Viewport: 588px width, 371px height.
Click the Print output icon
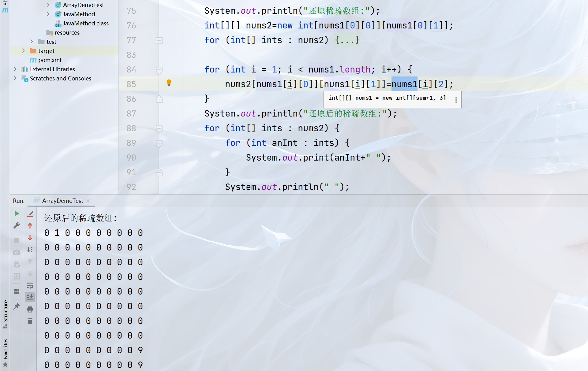tap(30, 310)
